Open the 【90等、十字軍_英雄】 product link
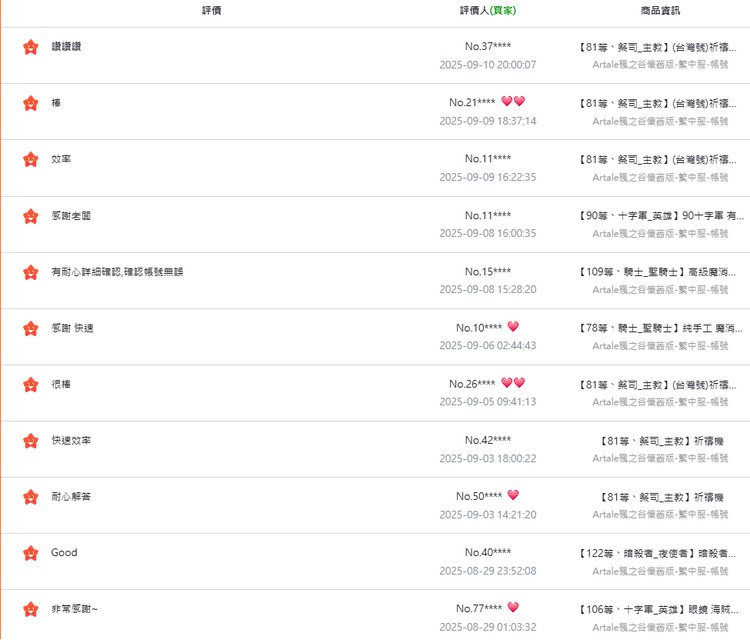This screenshot has height=643, width=750. (x=662, y=216)
